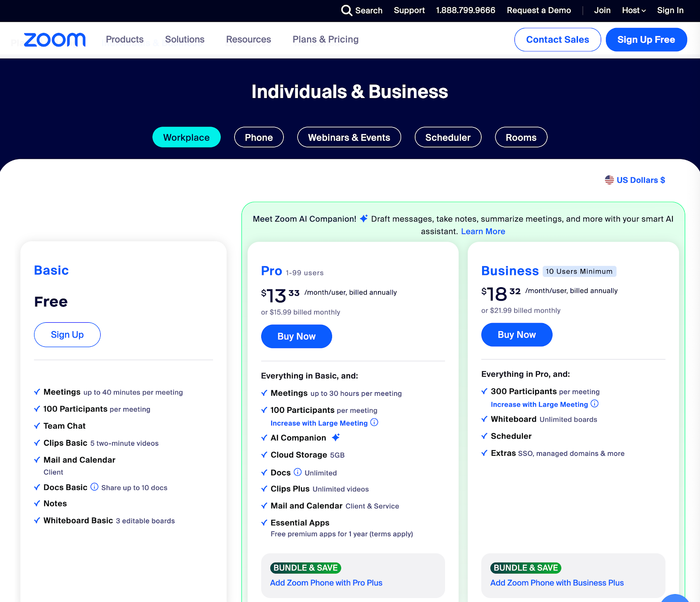Add Zoom Phone with Business Plus
Screen dimensions: 700x602
click(557, 583)
